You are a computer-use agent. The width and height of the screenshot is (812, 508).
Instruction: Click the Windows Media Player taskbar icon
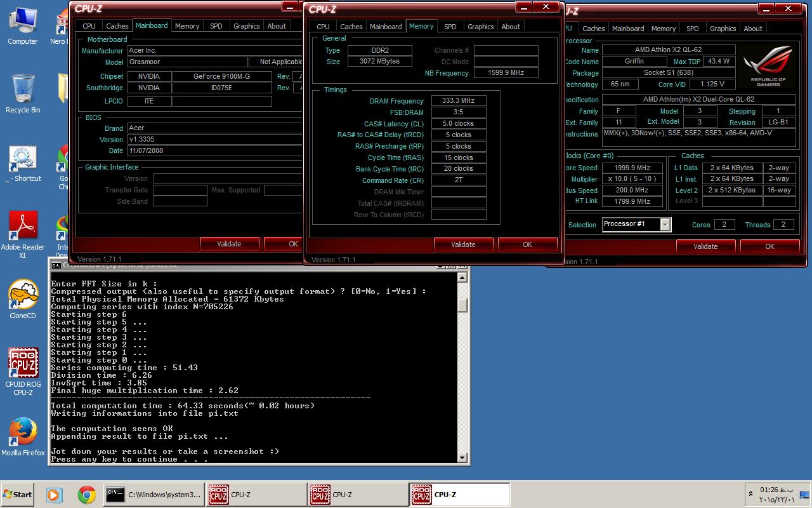(x=54, y=495)
